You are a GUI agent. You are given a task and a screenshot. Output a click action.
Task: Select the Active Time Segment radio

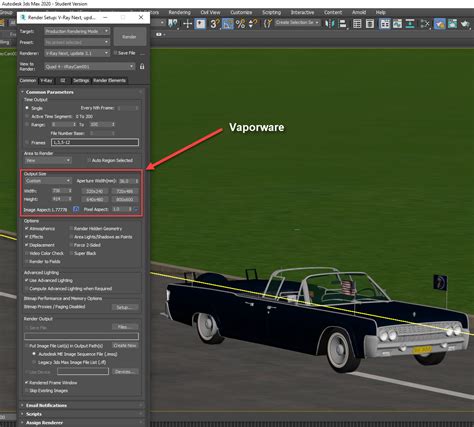click(27, 116)
